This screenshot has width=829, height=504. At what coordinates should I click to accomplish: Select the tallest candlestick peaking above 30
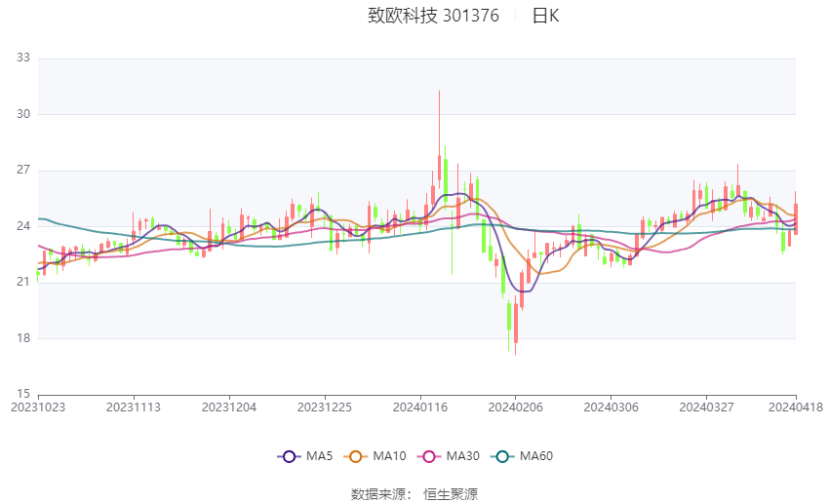click(x=439, y=139)
